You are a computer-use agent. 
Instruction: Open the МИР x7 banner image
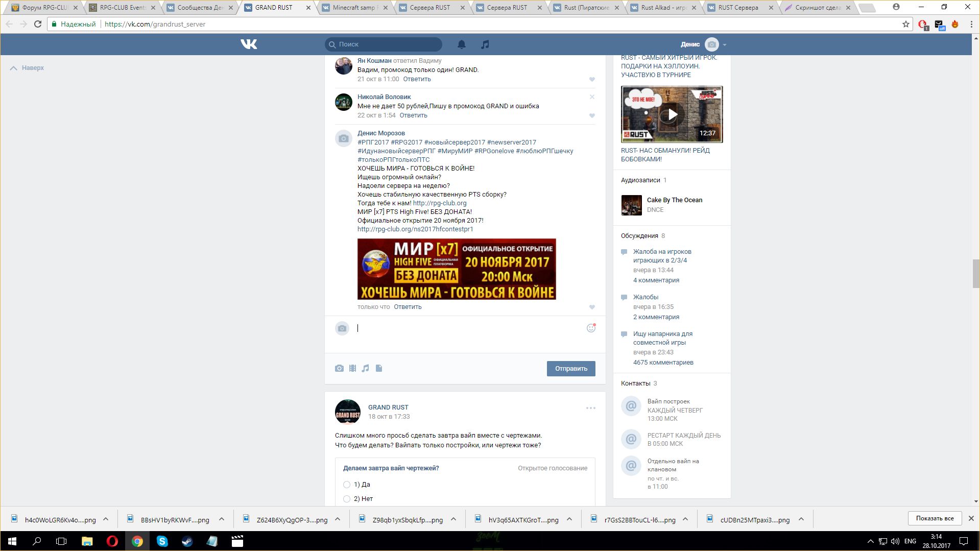click(457, 269)
